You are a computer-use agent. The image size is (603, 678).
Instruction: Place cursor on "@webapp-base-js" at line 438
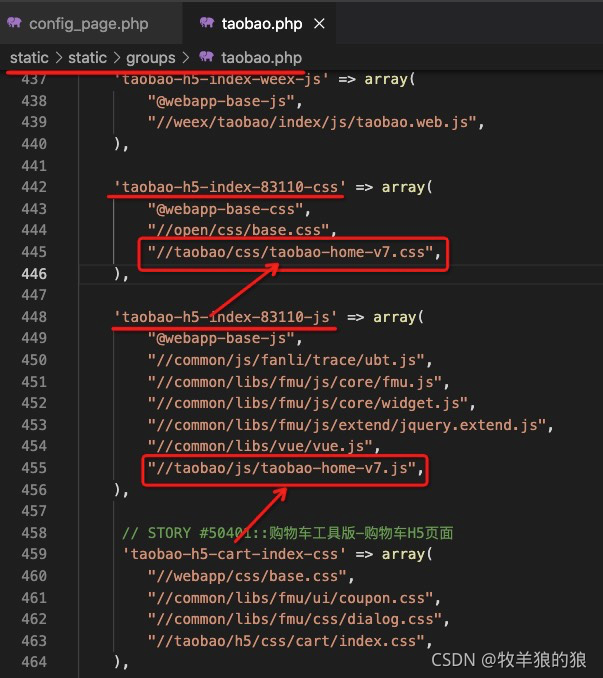click(221, 101)
